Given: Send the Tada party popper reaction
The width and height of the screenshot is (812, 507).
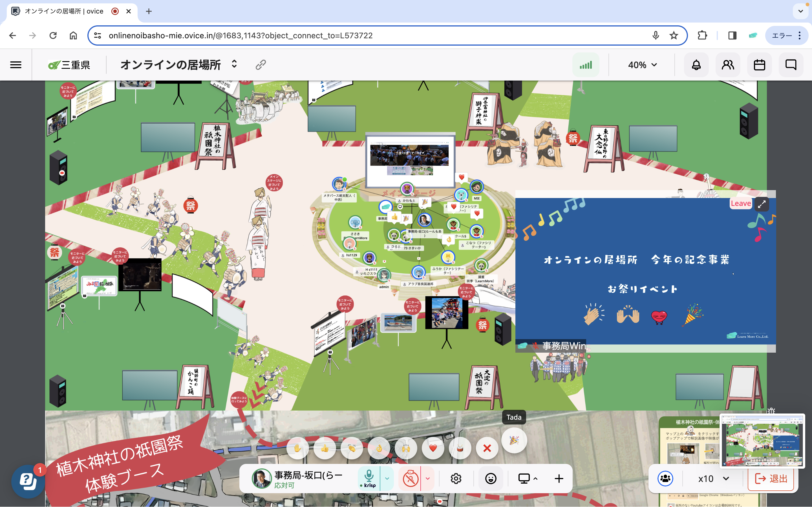Looking at the screenshot, I should pyautogui.click(x=514, y=440).
